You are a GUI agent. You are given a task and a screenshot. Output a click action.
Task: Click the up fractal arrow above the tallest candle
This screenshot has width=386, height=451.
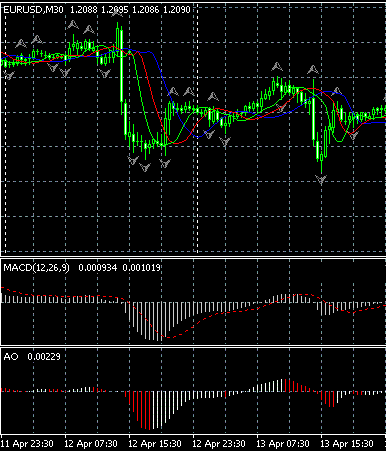[x=116, y=13]
